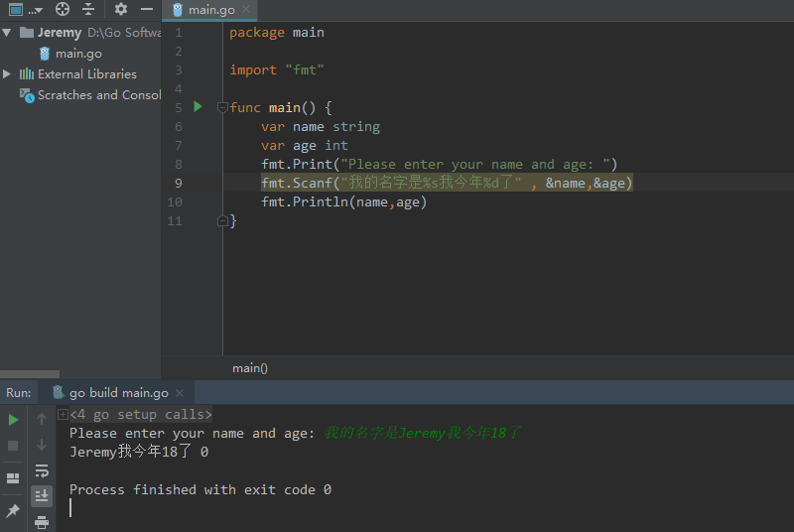
Task: Click the print output icon
Action: point(42,522)
